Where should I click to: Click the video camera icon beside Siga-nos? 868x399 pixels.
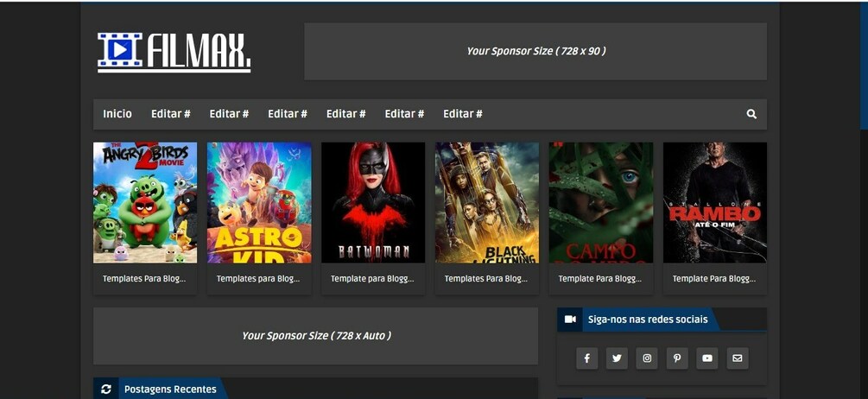pos(570,320)
